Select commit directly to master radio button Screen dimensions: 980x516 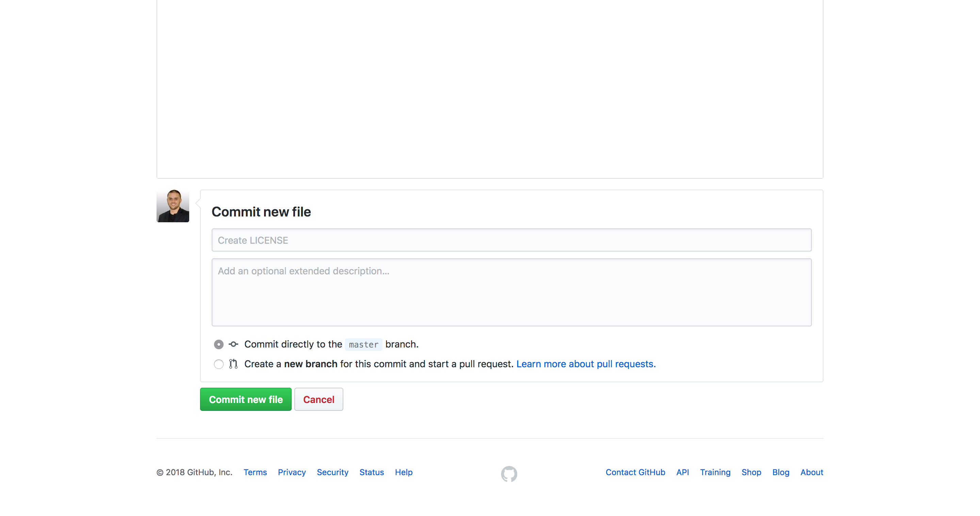(x=219, y=344)
